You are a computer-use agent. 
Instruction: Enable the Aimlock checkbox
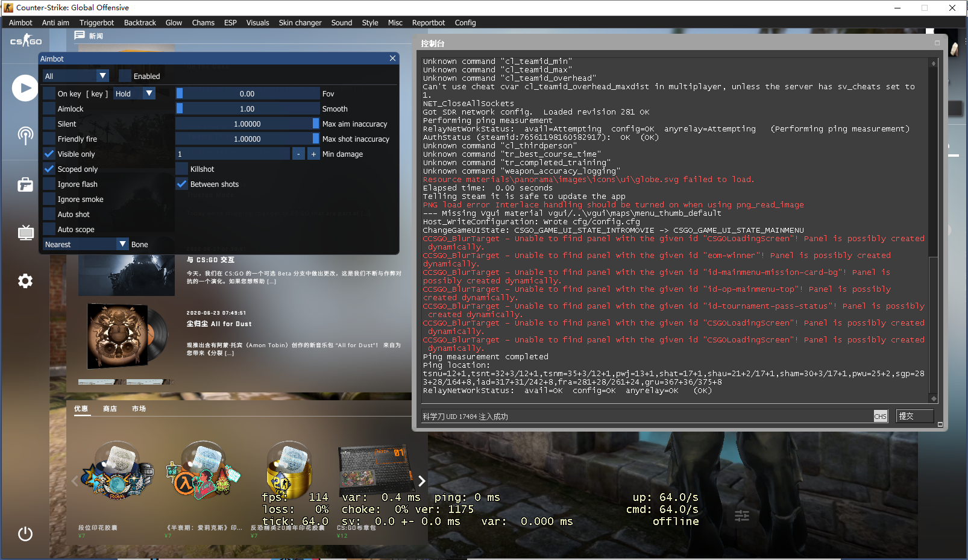tap(49, 109)
